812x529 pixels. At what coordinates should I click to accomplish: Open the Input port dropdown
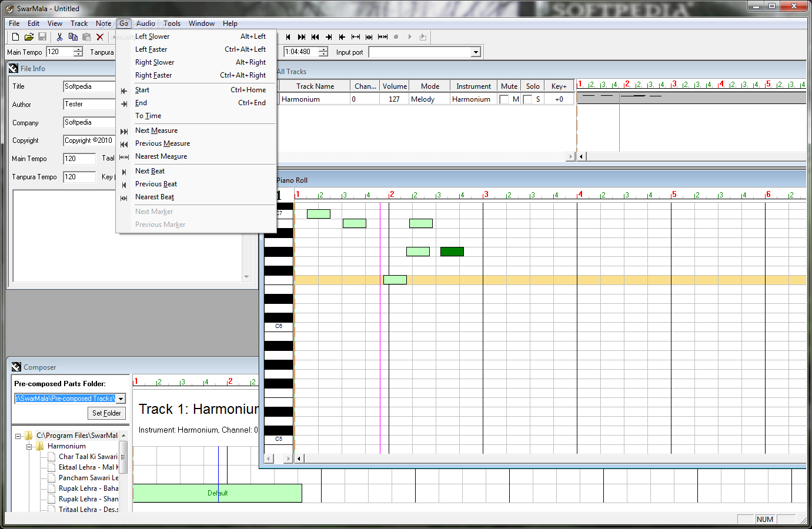[476, 52]
